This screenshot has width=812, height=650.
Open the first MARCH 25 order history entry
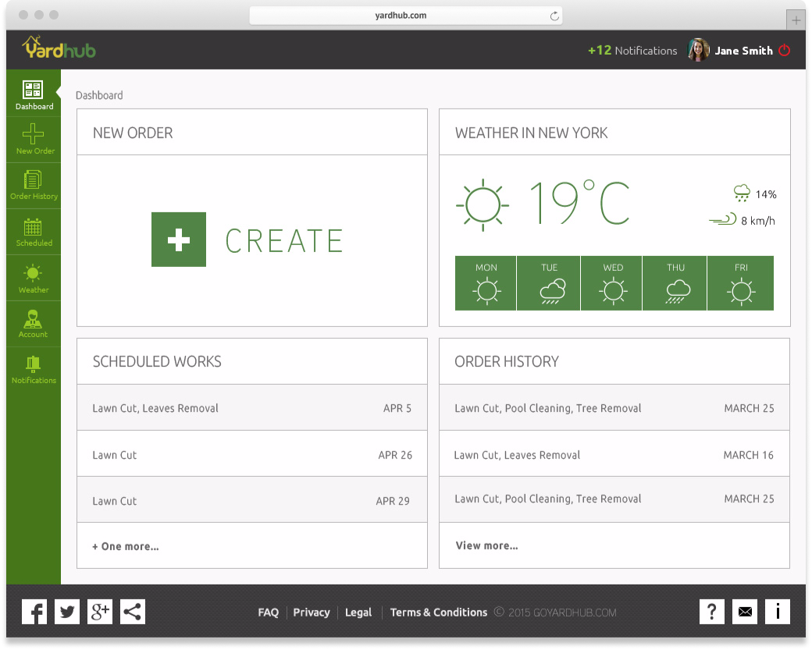click(614, 408)
